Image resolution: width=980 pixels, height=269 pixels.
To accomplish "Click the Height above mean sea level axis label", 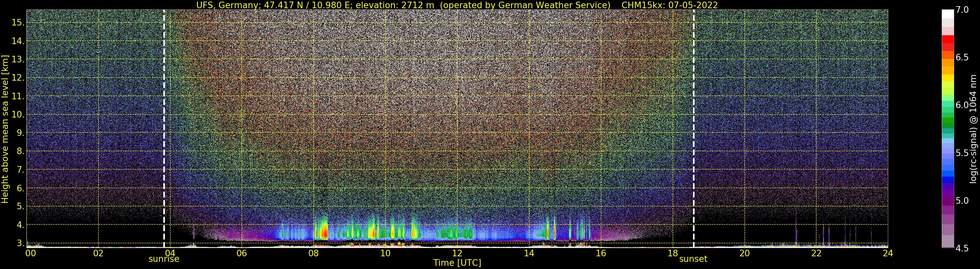I will coord(5,129).
